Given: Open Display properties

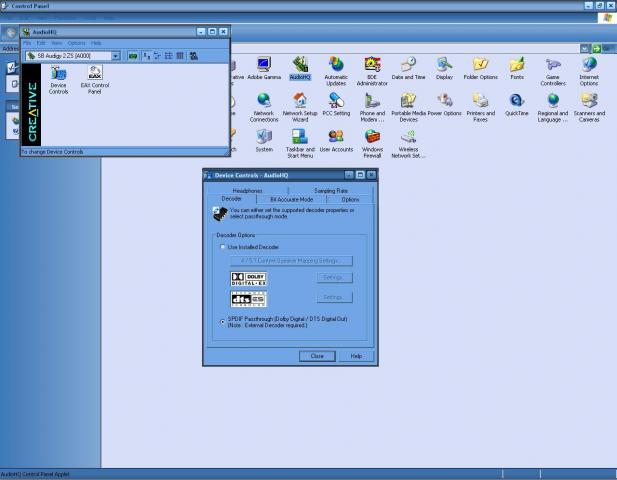Looking at the screenshot, I should (444, 69).
